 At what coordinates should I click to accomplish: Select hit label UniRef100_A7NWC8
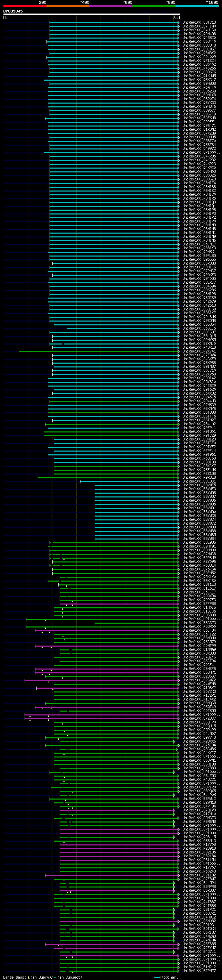click(199, 554)
